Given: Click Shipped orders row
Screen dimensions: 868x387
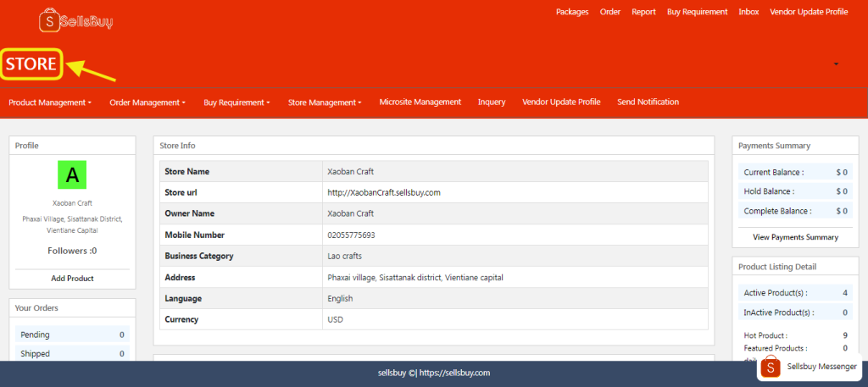Looking at the screenshot, I should point(72,353).
